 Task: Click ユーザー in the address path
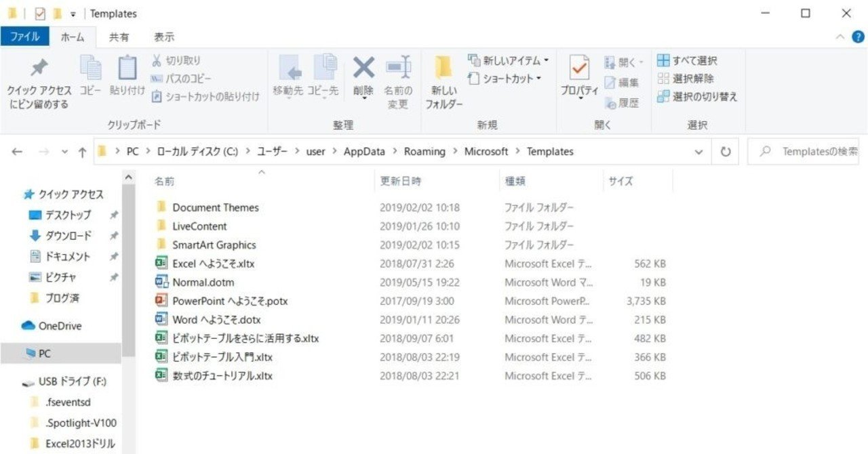coord(272,152)
